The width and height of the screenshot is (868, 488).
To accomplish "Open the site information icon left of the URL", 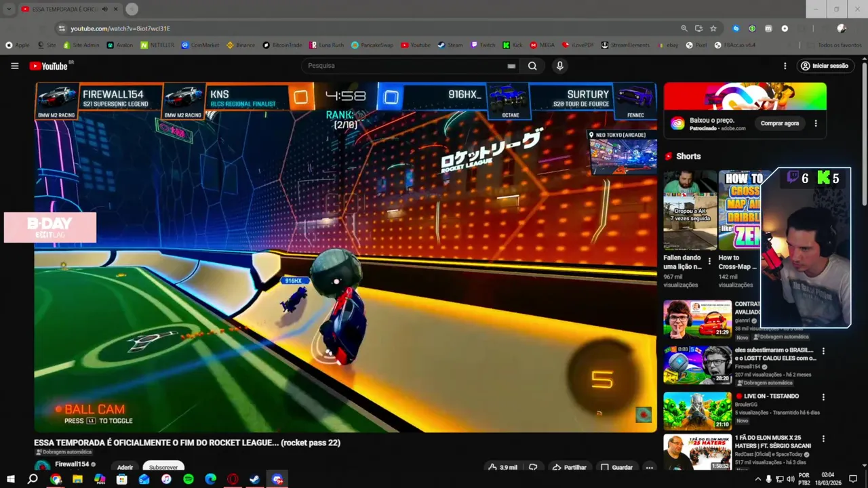I will pyautogui.click(x=62, y=28).
